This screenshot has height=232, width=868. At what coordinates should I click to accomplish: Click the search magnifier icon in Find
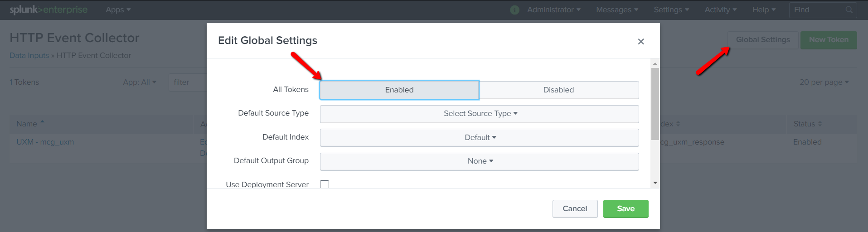(849, 10)
